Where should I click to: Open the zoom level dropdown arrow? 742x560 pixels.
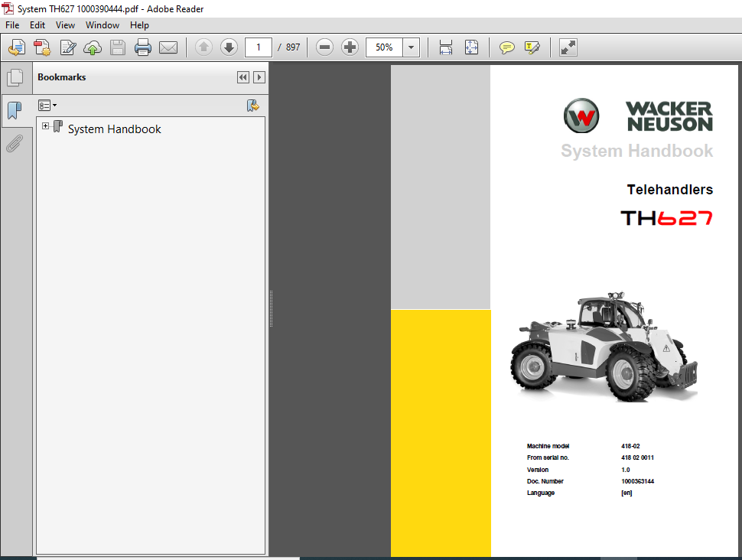click(412, 47)
